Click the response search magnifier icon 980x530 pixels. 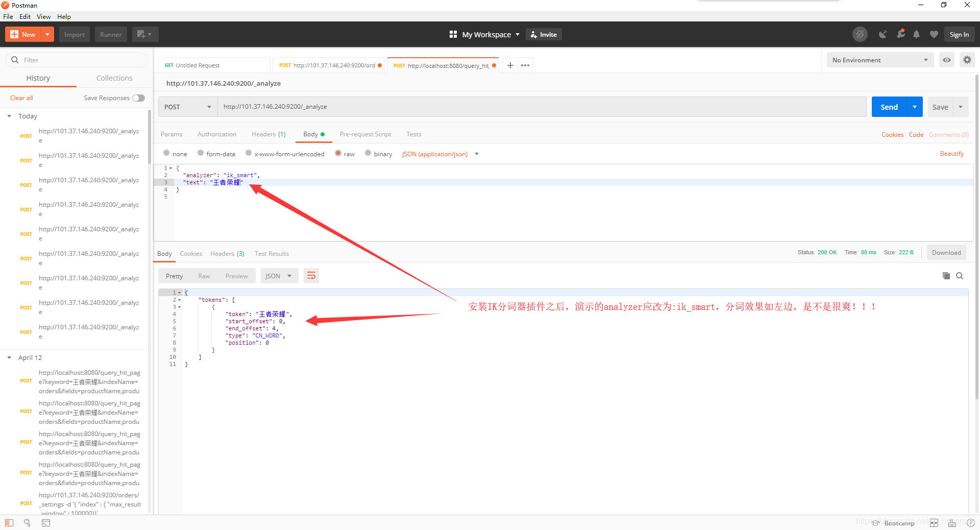pos(960,276)
